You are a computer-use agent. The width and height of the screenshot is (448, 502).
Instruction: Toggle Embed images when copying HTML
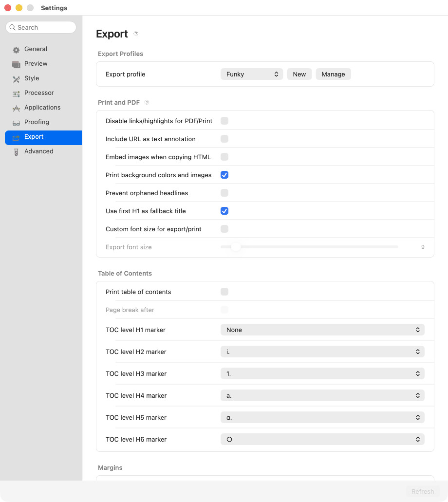[224, 157]
